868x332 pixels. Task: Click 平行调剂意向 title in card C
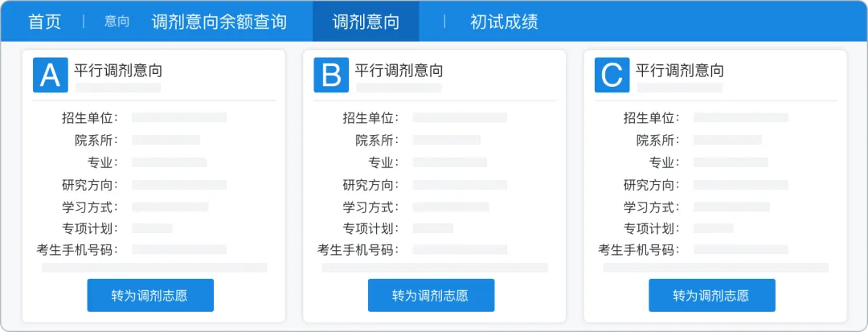(x=679, y=70)
